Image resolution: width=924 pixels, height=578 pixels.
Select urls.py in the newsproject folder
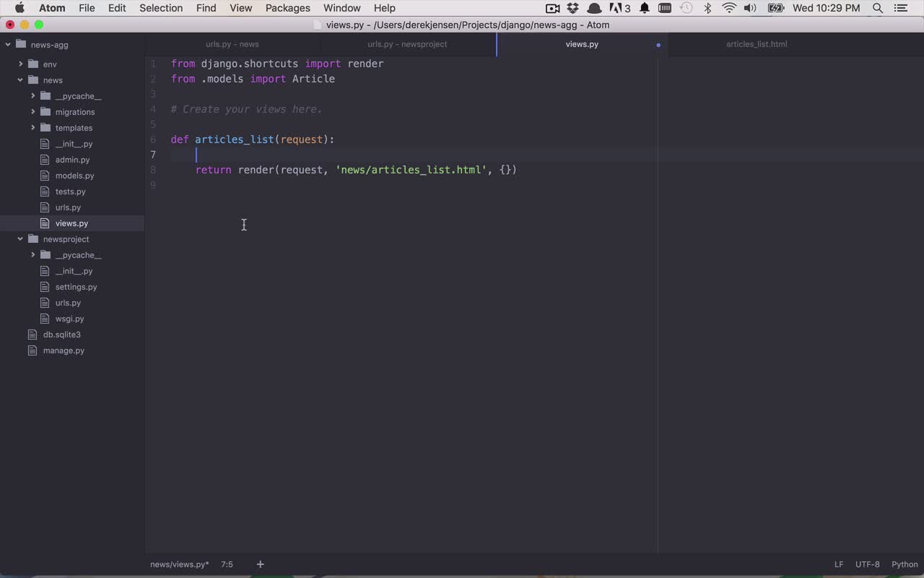pyautogui.click(x=68, y=303)
